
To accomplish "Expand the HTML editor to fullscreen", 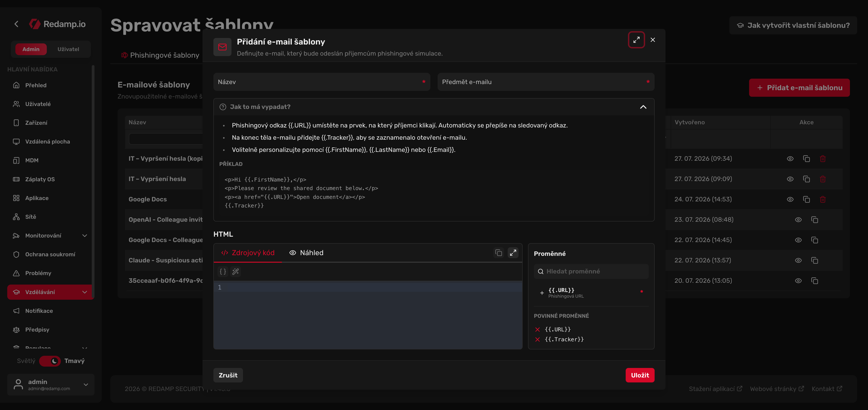I will point(513,253).
